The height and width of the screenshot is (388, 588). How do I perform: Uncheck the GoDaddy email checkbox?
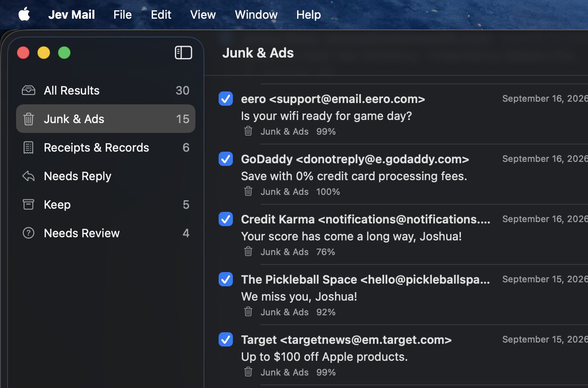[x=226, y=159]
